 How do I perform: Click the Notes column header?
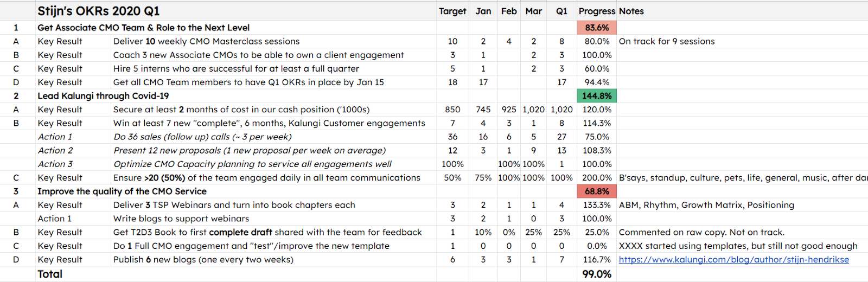click(631, 11)
